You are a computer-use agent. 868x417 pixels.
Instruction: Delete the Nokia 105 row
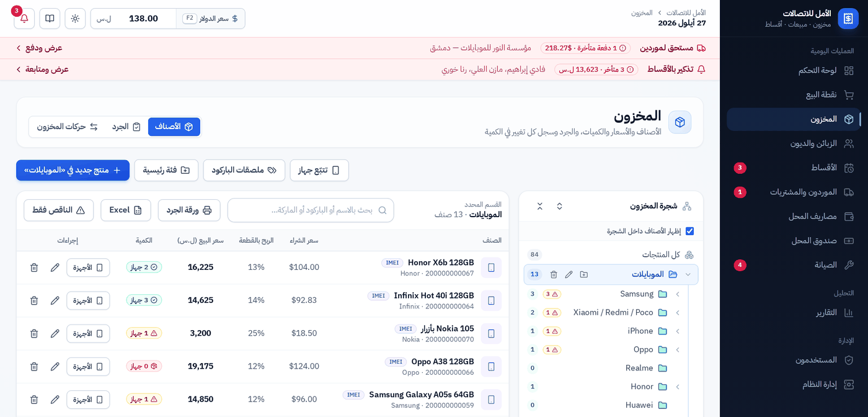(34, 333)
